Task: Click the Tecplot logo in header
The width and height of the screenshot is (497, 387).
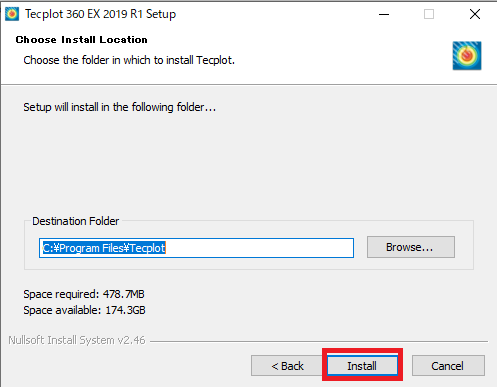Action: 467,55
